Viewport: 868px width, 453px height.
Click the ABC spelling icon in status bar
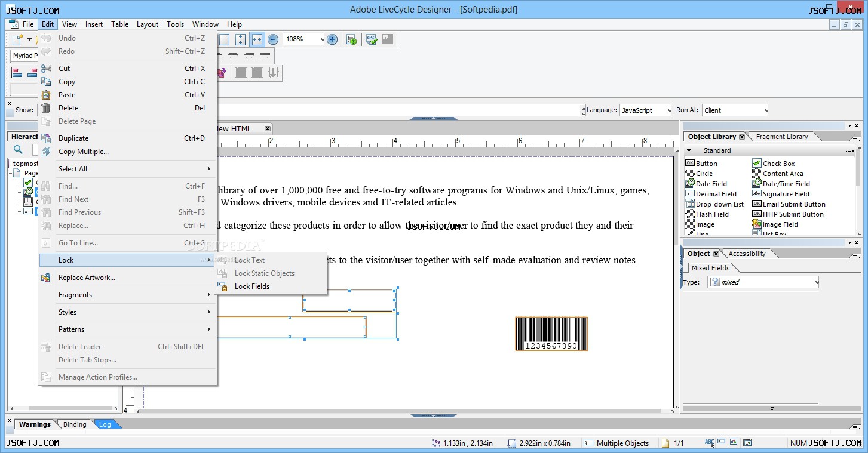pos(710,443)
